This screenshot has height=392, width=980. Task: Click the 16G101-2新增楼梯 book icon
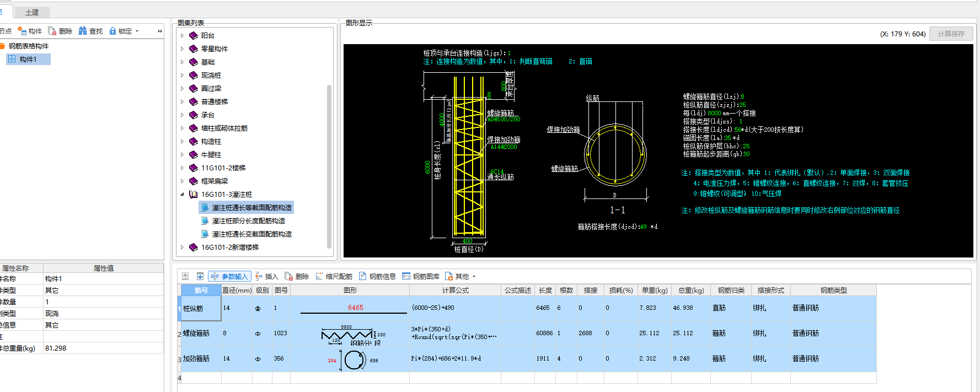(193, 247)
